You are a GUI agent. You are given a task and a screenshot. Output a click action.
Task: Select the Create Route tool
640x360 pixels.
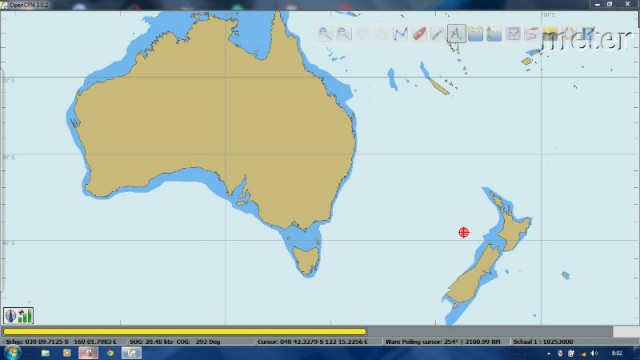tap(400, 33)
